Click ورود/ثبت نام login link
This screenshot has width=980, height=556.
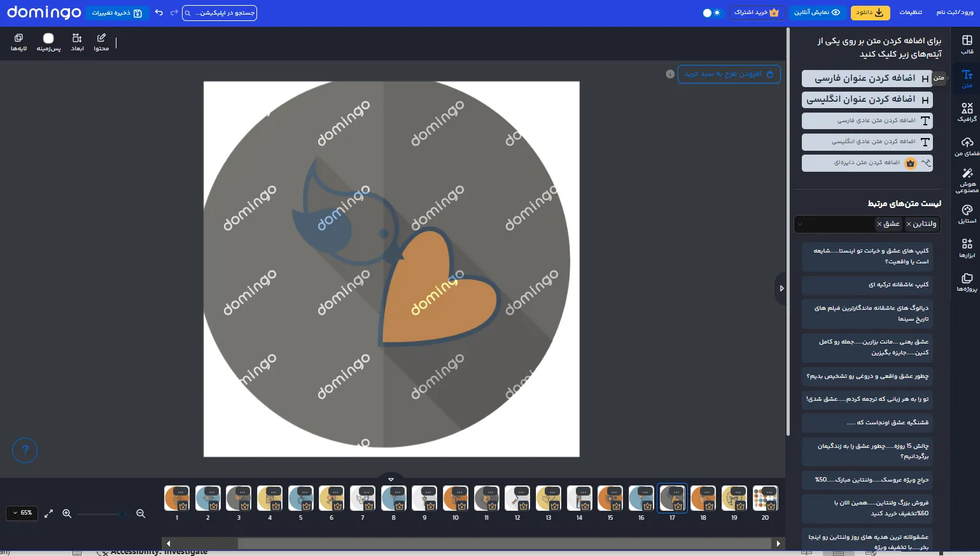(955, 13)
